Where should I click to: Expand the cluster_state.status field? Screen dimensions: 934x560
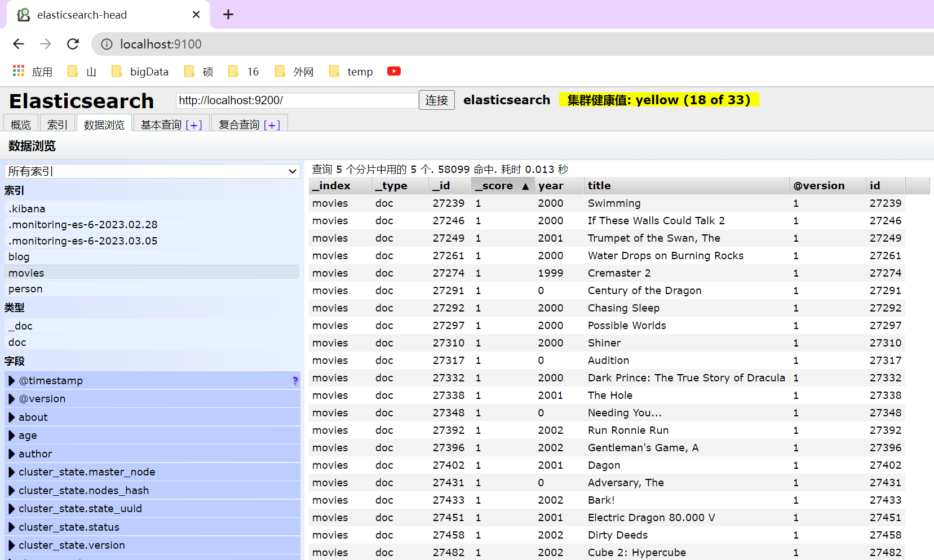12,527
